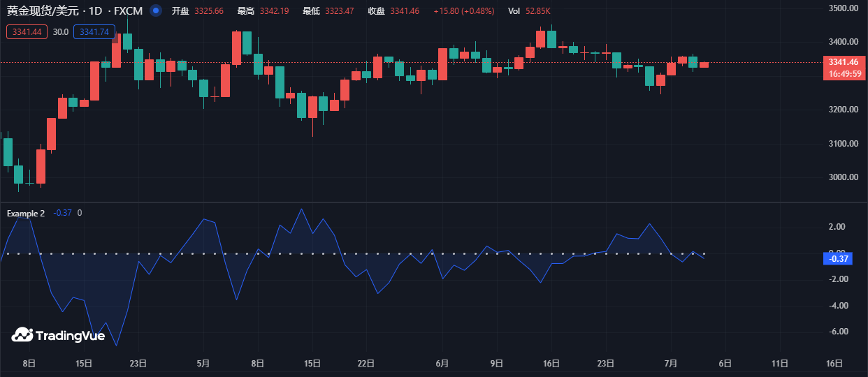The image size is (868, 377).
Task: Click the TradingVue cloud logo
Action: click(x=22, y=335)
